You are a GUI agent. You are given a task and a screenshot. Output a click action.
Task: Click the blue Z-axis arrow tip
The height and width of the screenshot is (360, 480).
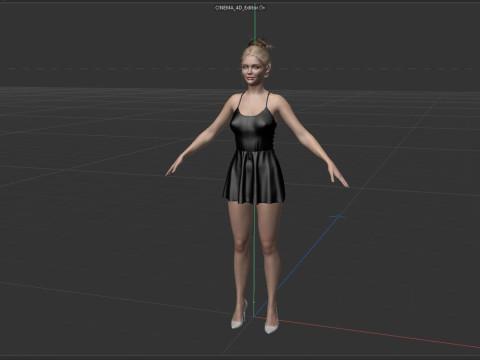tap(339, 217)
